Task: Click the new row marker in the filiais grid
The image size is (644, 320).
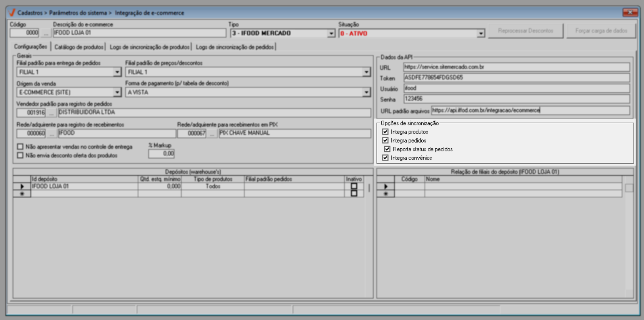Action: pos(386,194)
